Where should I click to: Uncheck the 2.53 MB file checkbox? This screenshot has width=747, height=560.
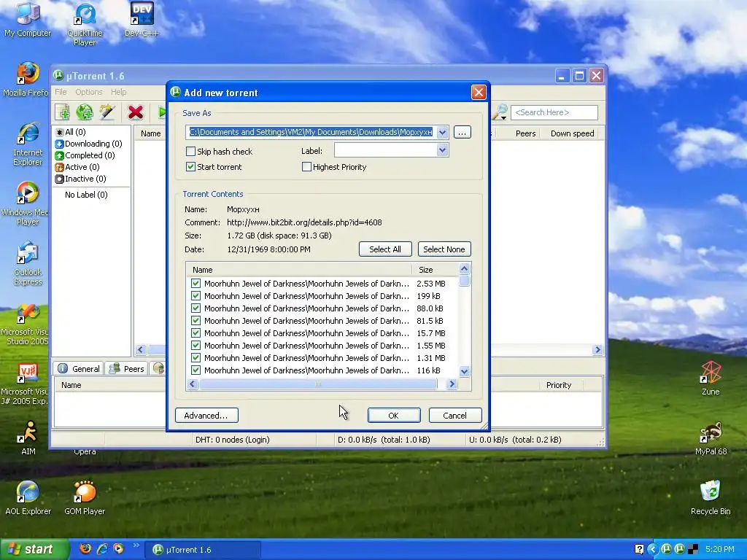point(196,284)
